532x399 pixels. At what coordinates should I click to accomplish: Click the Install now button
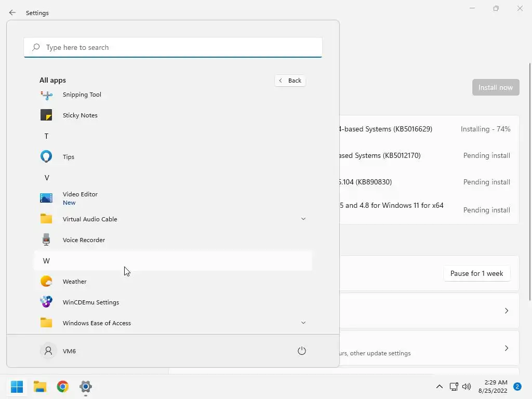pyautogui.click(x=496, y=87)
